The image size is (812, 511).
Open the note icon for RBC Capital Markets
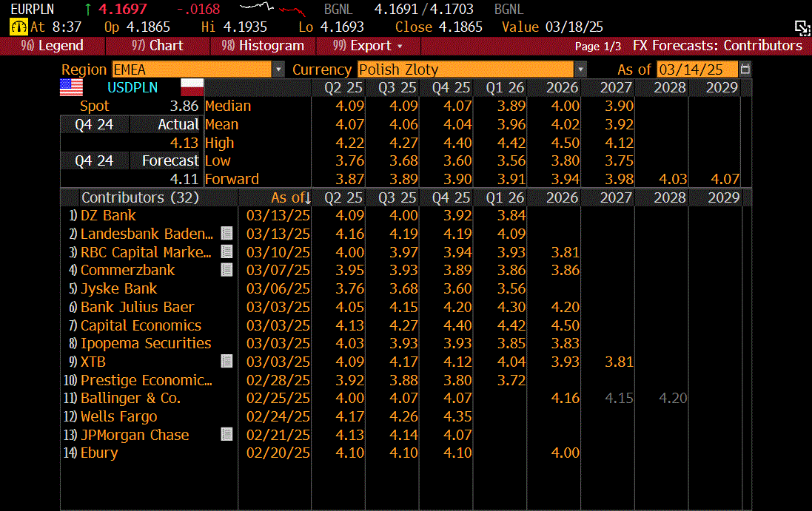coord(227,252)
